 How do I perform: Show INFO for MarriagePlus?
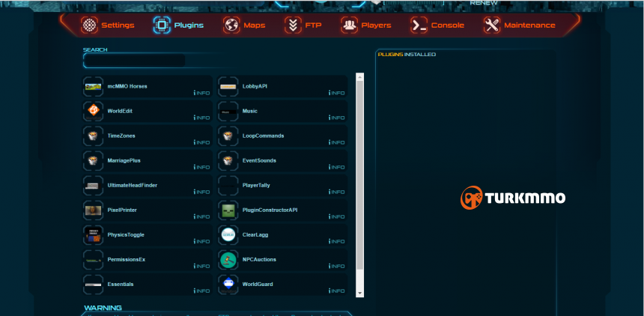pos(201,167)
